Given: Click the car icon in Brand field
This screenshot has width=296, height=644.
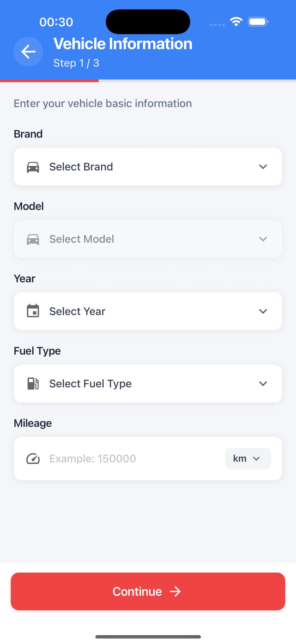Looking at the screenshot, I should tap(33, 167).
